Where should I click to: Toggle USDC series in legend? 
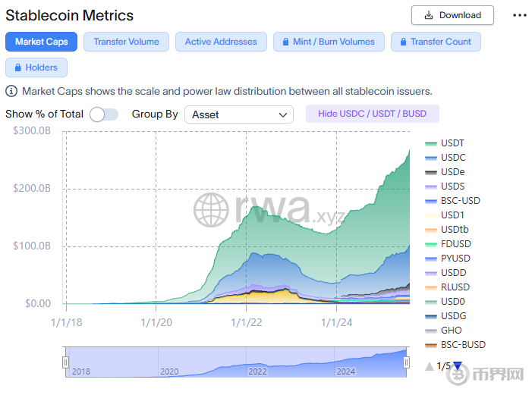click(x=445, y=158)
